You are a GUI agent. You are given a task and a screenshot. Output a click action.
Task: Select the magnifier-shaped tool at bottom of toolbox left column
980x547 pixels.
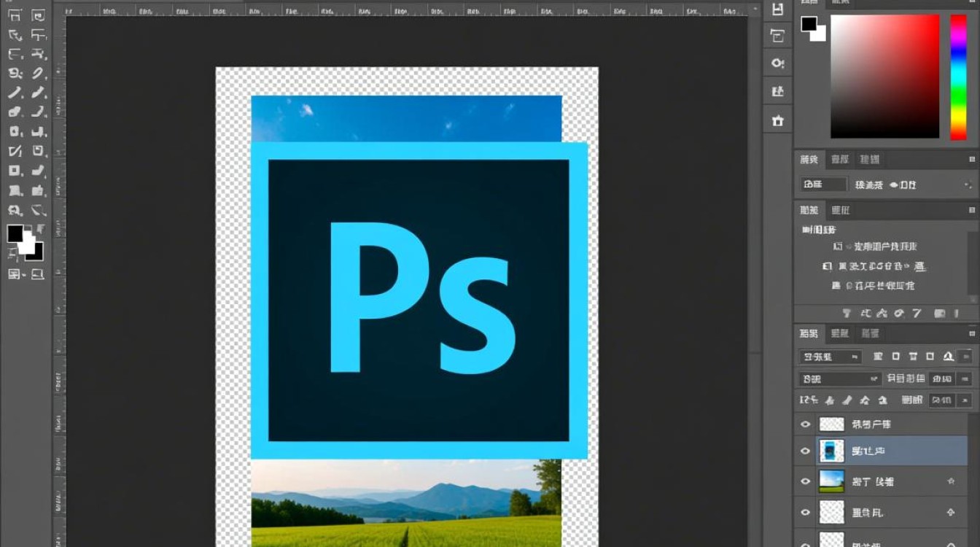[15, 210]
